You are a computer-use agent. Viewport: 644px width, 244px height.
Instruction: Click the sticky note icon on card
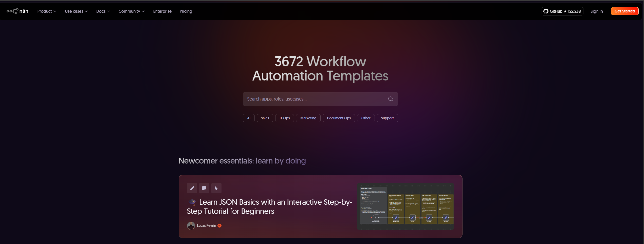tap(204, 188)
